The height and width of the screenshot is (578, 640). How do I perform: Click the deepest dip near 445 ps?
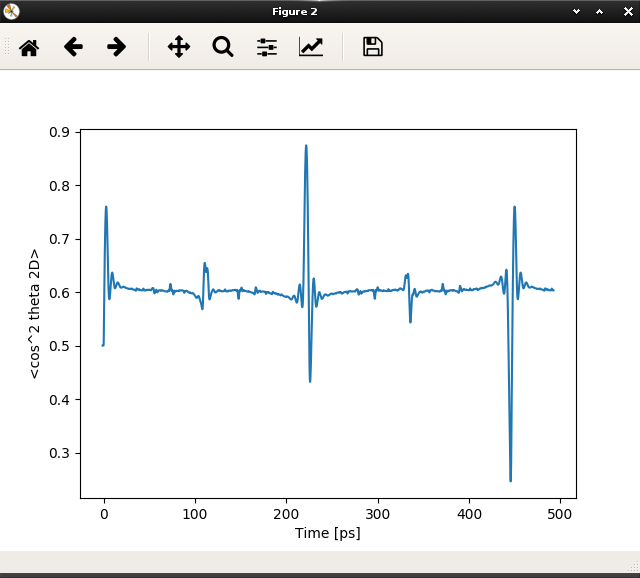point(510,480)
